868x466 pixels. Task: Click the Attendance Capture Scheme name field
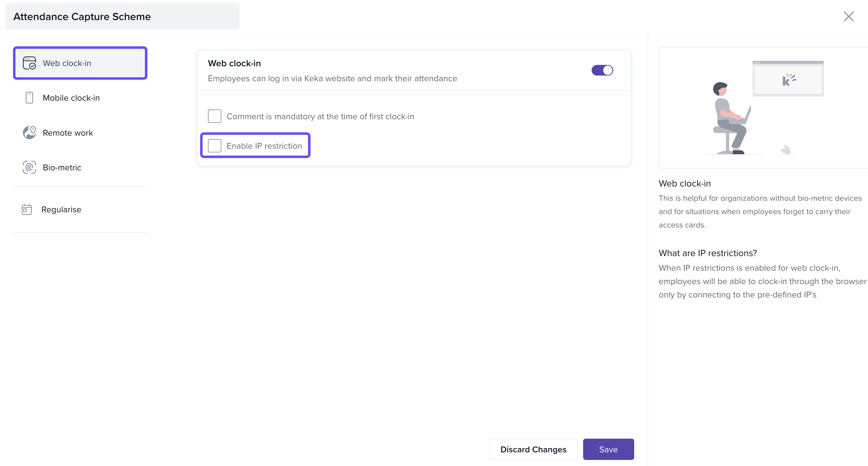(122, 16)
